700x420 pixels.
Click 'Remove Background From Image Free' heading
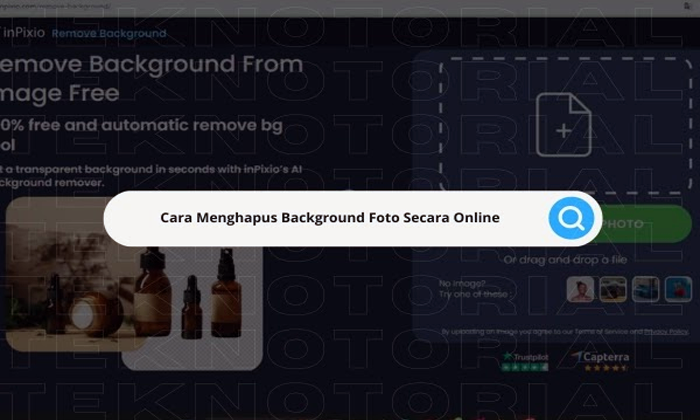pos(151,79)
